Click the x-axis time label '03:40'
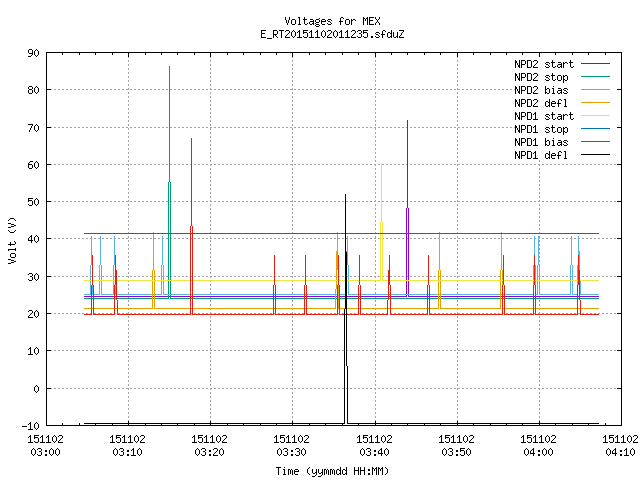This screenshot has height=480, width=640. coord(374,452)
